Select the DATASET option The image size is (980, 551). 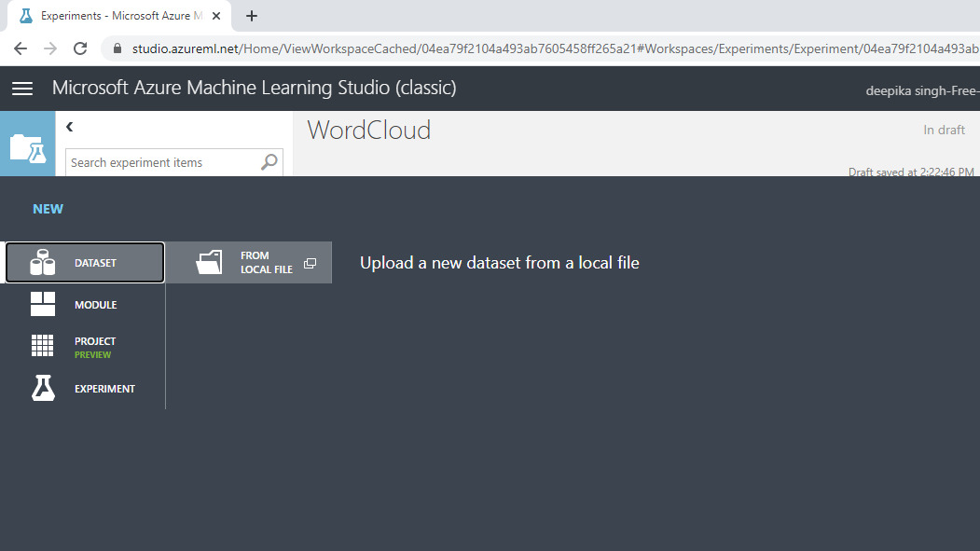click(85, 262)
